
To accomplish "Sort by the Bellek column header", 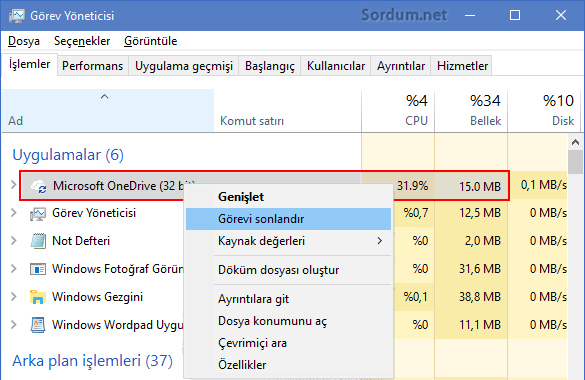I will tap(471, 110).
